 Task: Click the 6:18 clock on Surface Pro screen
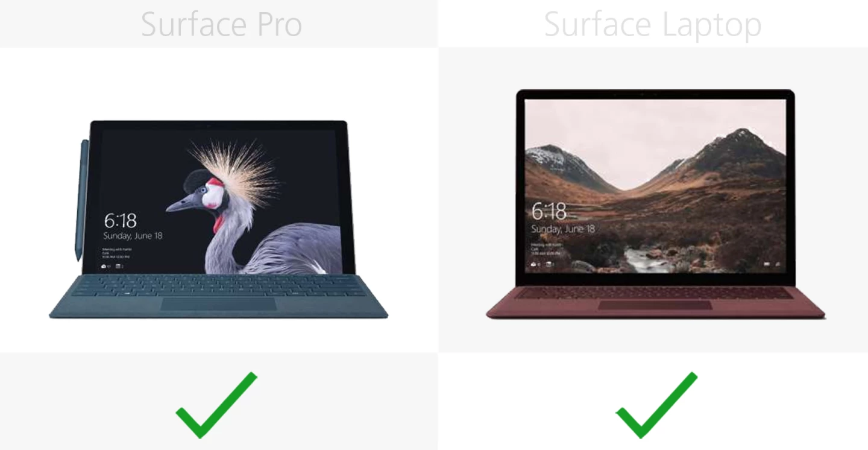click(x=120, y=220)
